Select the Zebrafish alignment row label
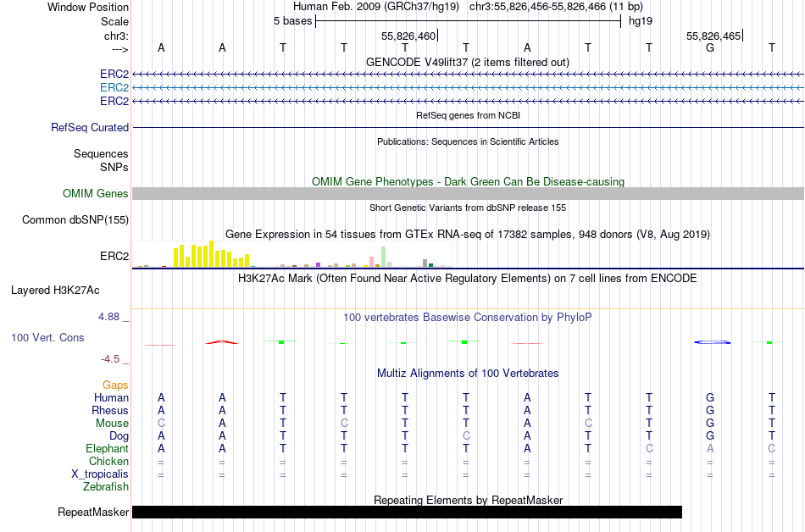 (106, 486)
